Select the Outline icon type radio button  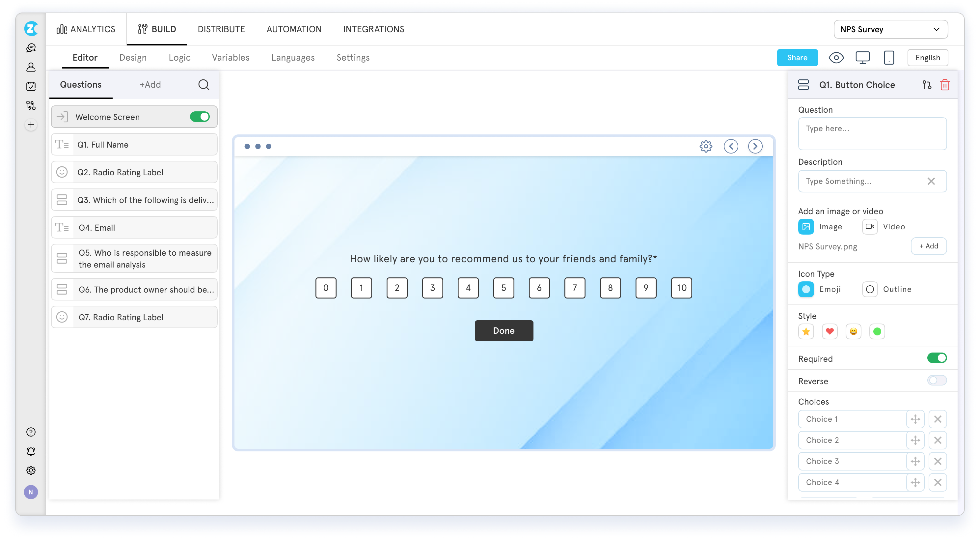coord(871,289)
